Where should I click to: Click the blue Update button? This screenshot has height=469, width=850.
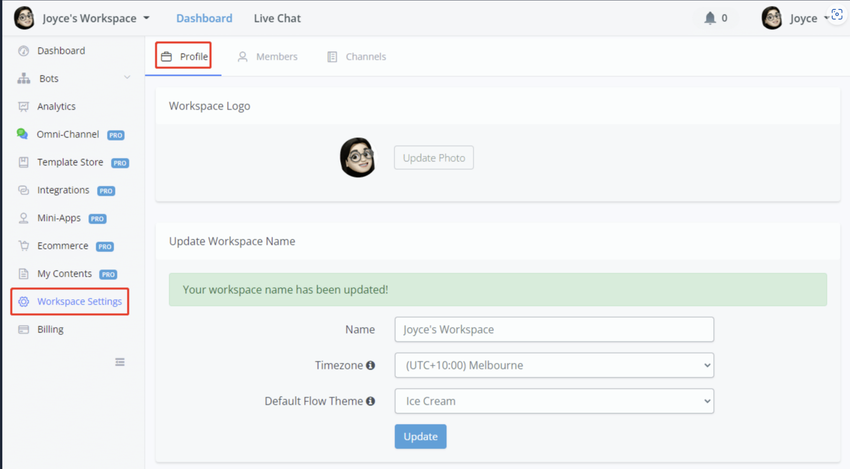pos(420,437)
